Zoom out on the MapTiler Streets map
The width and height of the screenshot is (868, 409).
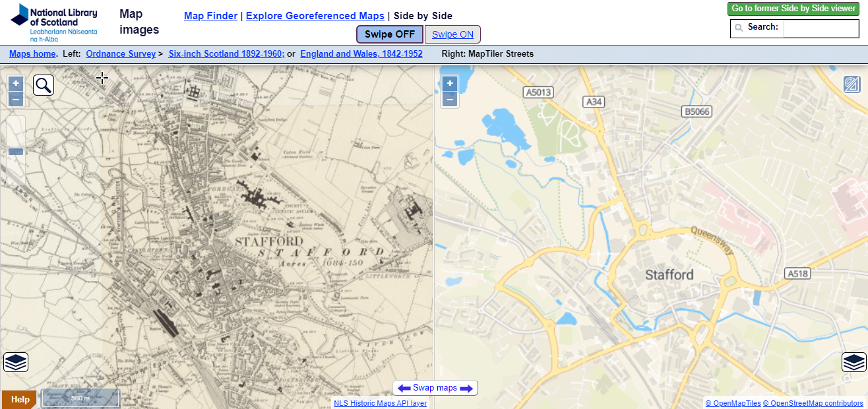tap(449, 99)
